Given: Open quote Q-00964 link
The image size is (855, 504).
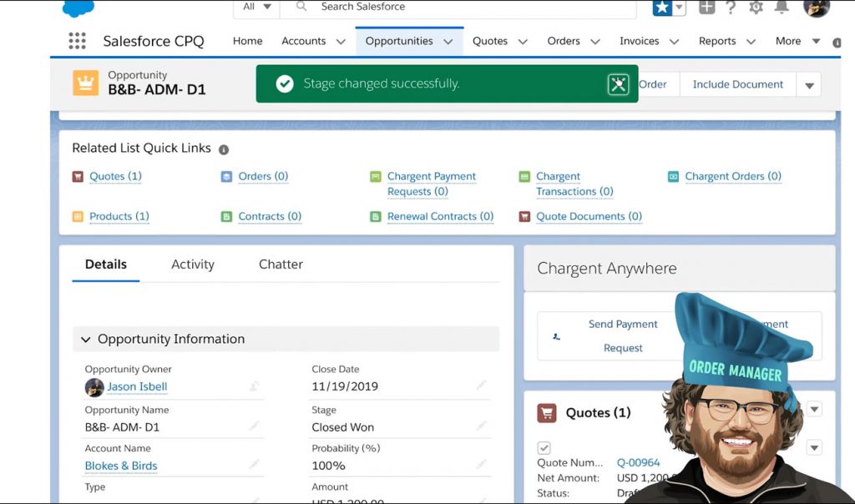Looking at the screenshot, I should [x=638, y=462].
